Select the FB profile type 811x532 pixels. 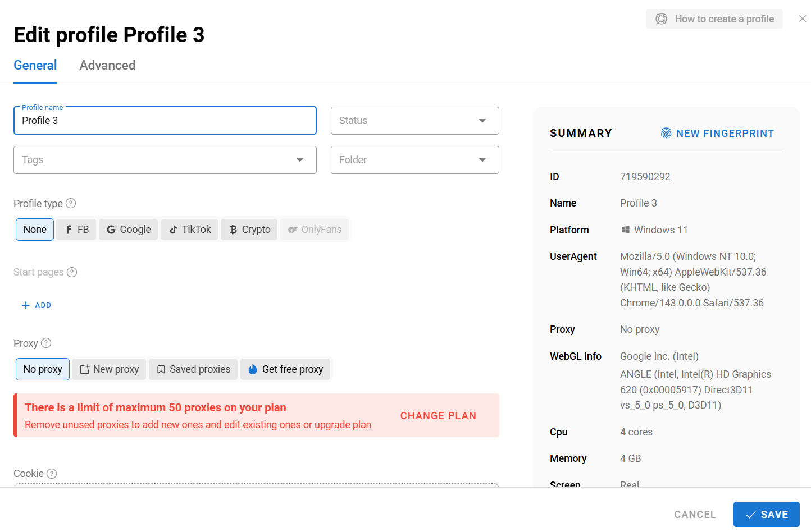click(x=77, y=230)
